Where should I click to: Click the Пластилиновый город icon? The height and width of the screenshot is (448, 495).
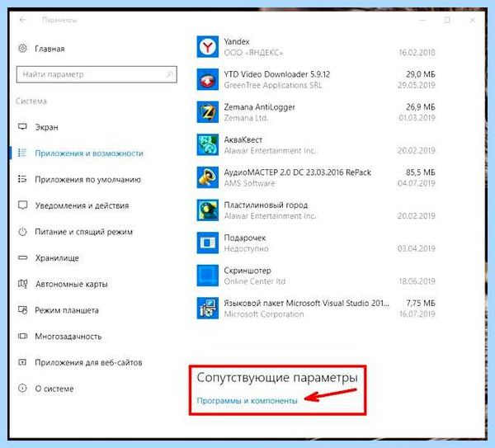coord(207,210)
